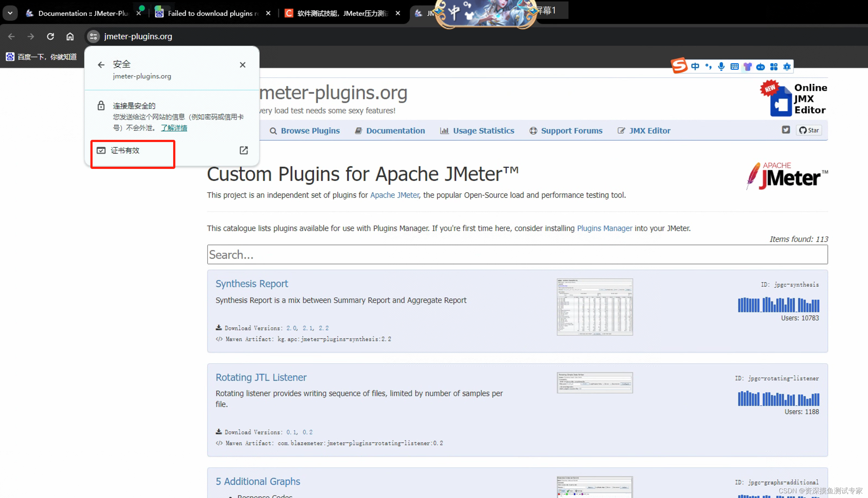Open the Online JMX Editor banner
The height and width of the screenshot is (498, 868).
[x=794, y=98]
